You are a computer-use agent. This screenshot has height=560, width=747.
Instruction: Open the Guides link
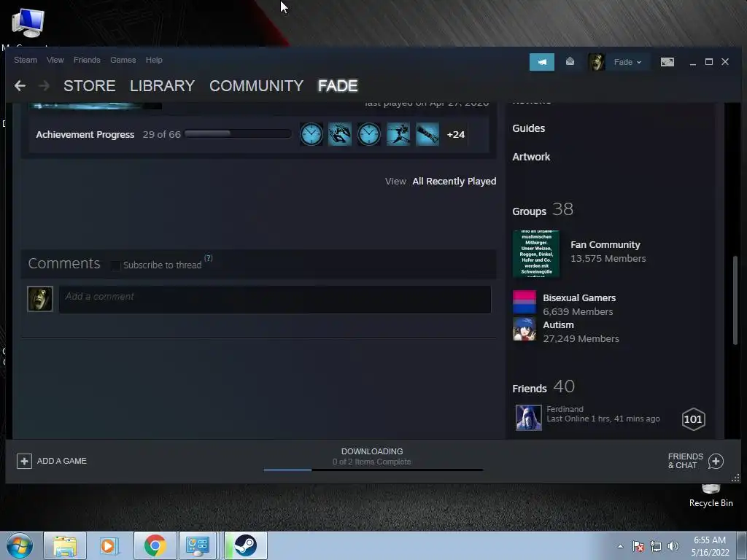pos(528,128)
